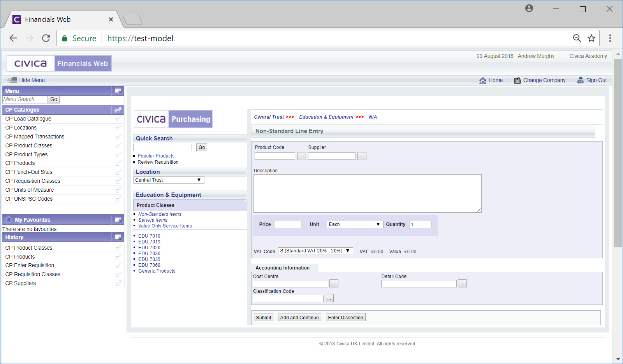Open Supplier lookup ellipsis button
Image resolution: width=623 pixels, height=364 pixels.
(x=362, y=156)
